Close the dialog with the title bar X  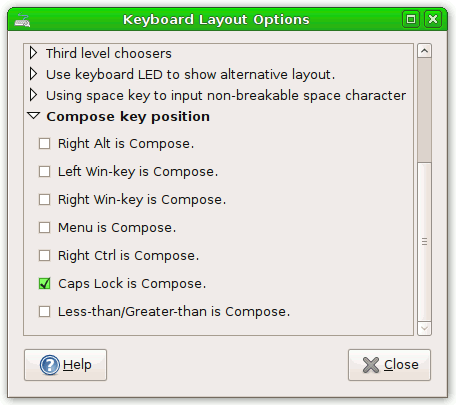click(x=433, y=19)
